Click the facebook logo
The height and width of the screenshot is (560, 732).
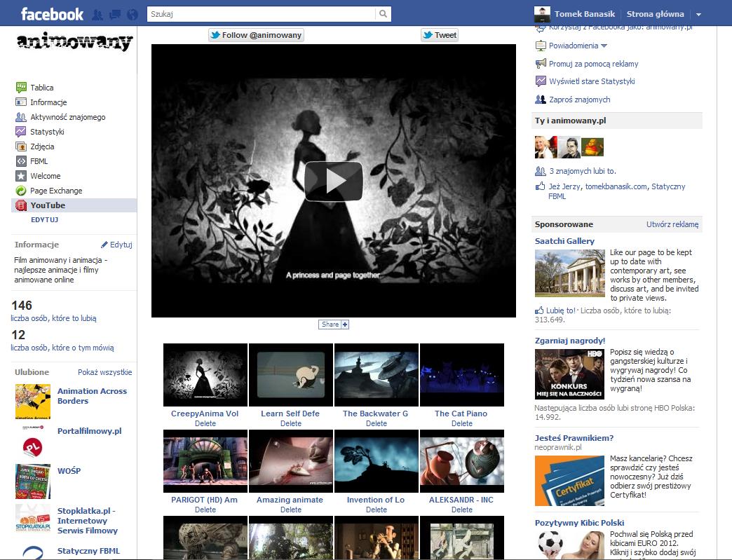[52, 14]
